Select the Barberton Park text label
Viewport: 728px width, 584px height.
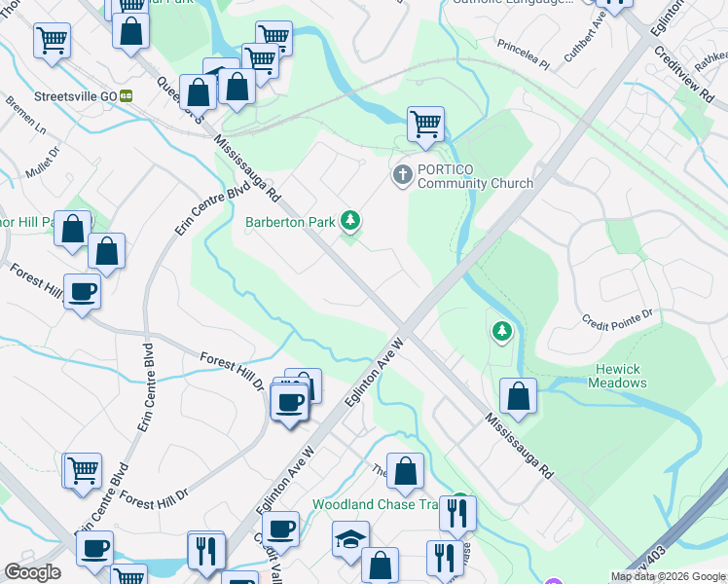290,222
